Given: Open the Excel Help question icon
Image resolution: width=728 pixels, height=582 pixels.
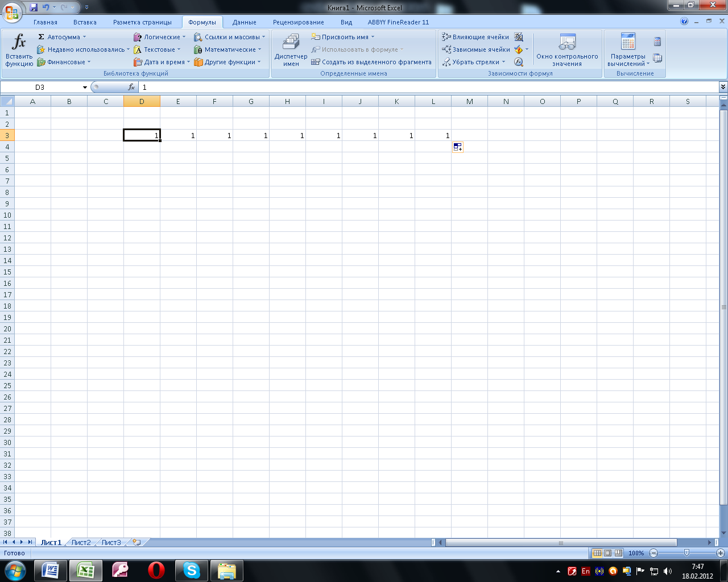Looking at the screenshot, I should (x=684, y=22).
